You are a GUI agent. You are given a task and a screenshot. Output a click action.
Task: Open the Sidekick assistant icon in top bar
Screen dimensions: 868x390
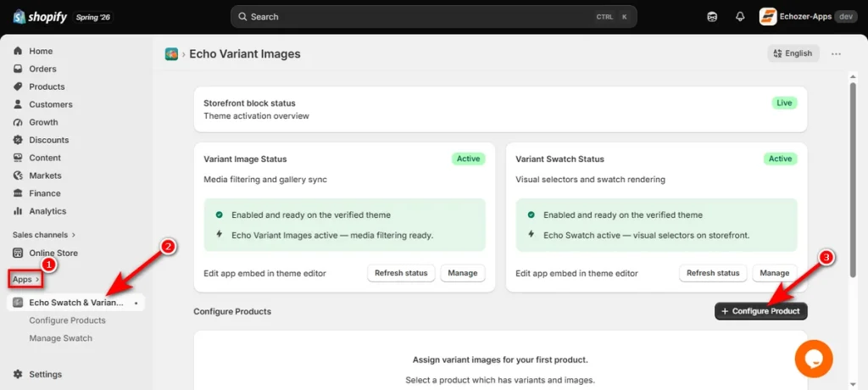(x=712, y=17)
